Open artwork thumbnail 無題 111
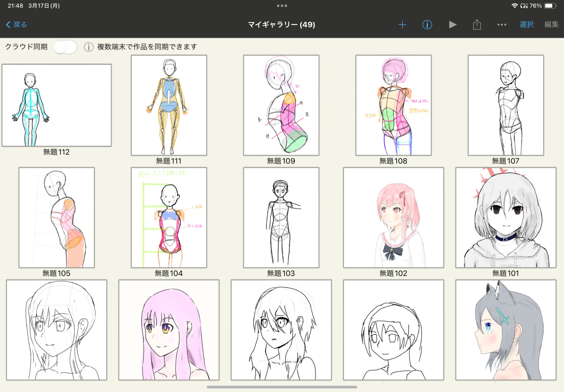Screen dimensions: 564x392 [169, 105]
